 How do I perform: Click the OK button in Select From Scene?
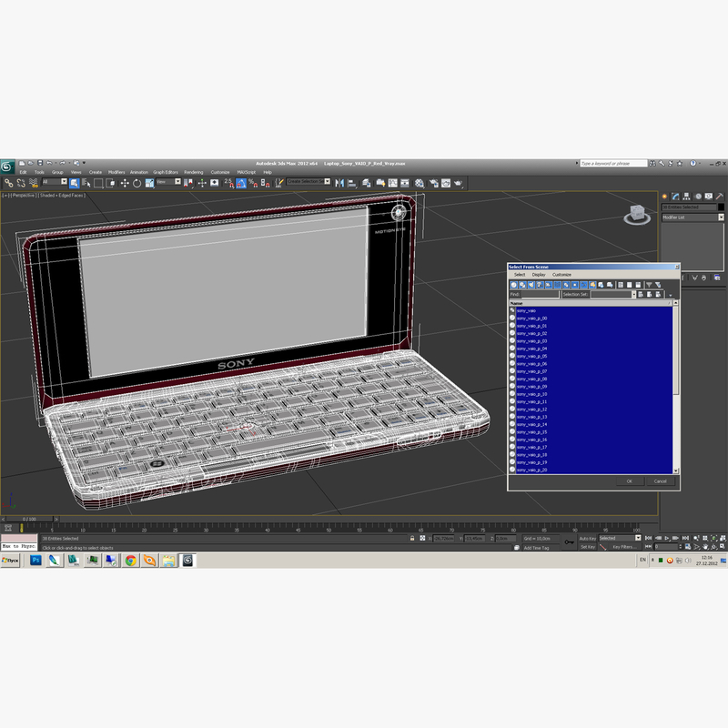pyautogui.click(x=630, y=481)
